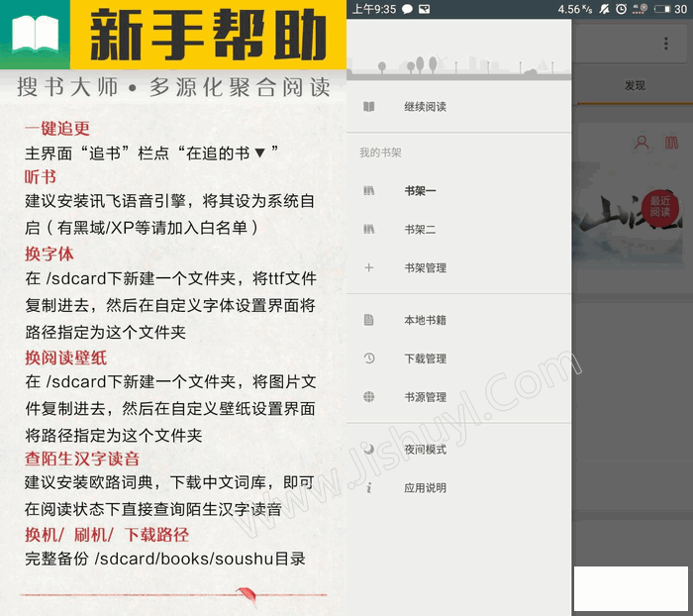Tap the battery indicator icon
This screenshot has height=616, width=693.
662,9
